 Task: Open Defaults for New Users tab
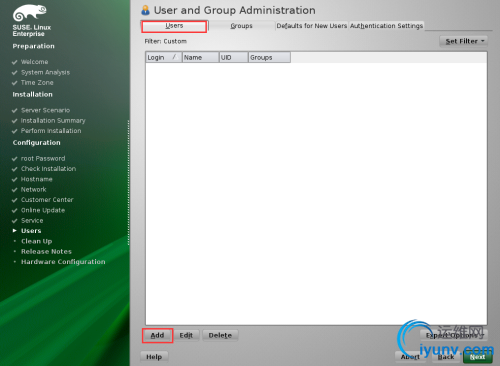click(x=312, y=26)
